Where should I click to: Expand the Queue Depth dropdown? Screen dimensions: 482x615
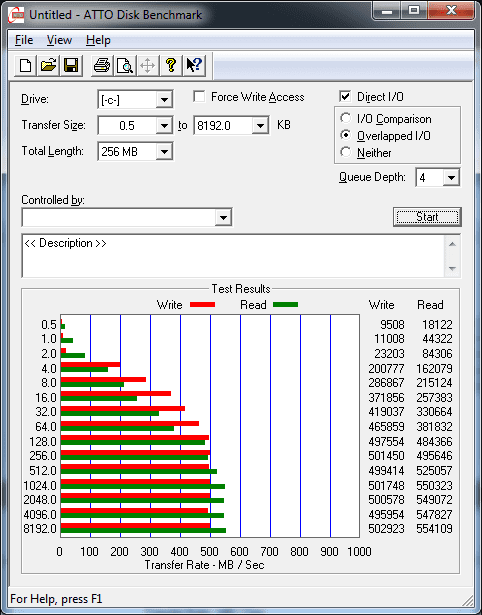tap(451, 178)
